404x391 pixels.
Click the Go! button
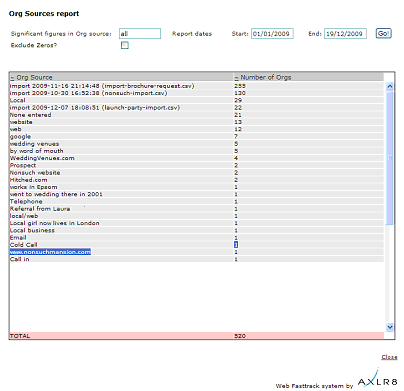(x=383, y=33)
